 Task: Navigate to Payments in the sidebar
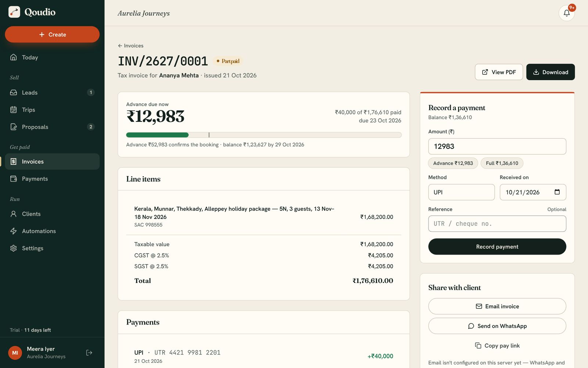(52, 179)
